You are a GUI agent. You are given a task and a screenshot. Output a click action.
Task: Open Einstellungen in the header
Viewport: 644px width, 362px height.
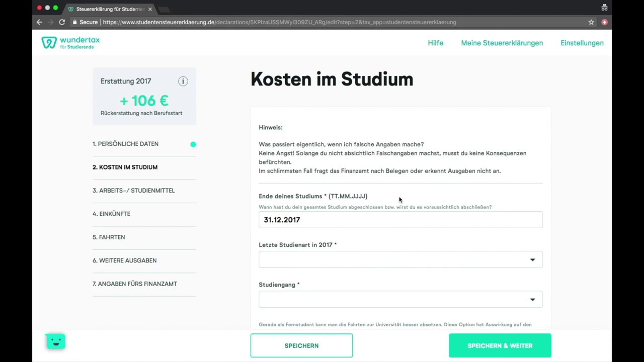[582, 43]
